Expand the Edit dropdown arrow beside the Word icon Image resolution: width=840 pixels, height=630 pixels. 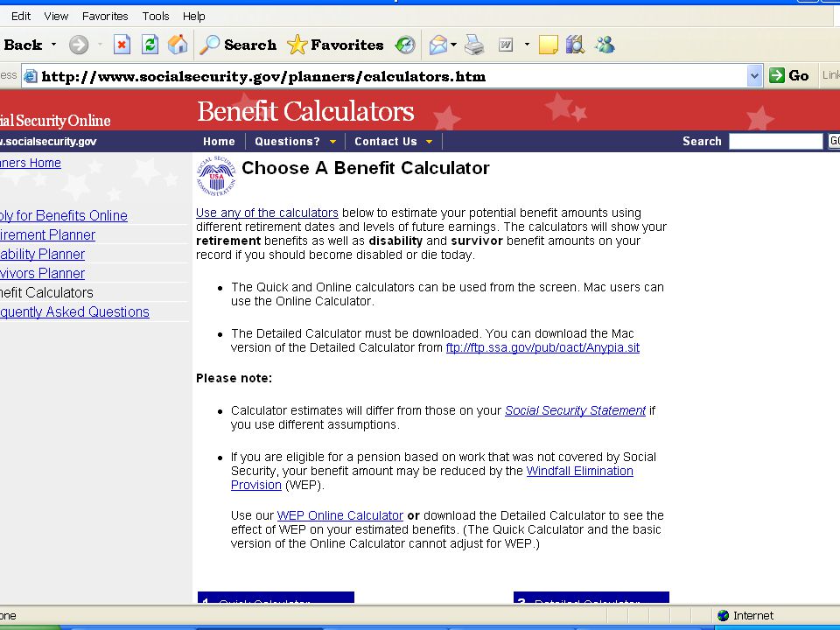click(x=527, y=45)
